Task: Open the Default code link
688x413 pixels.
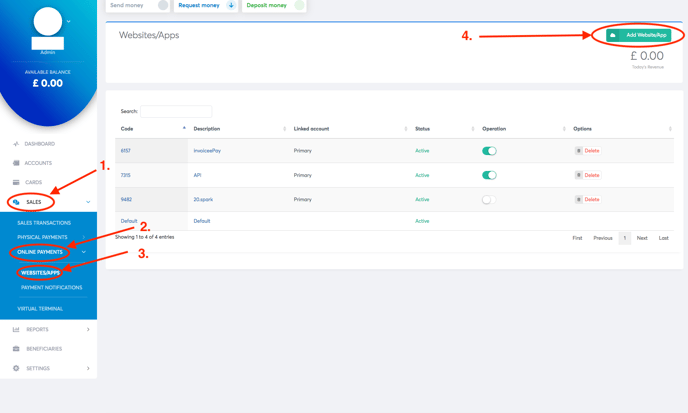Action: coord(129,221)
